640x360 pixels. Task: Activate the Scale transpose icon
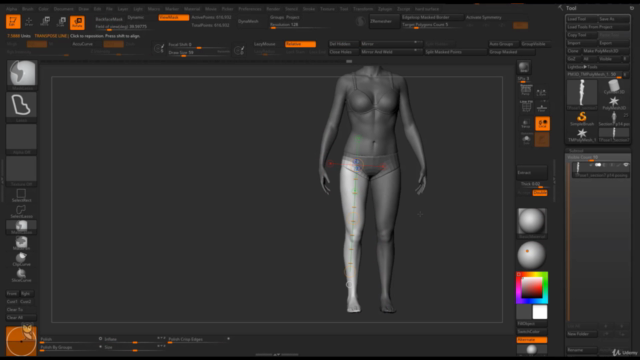click(x=61, y=22)
